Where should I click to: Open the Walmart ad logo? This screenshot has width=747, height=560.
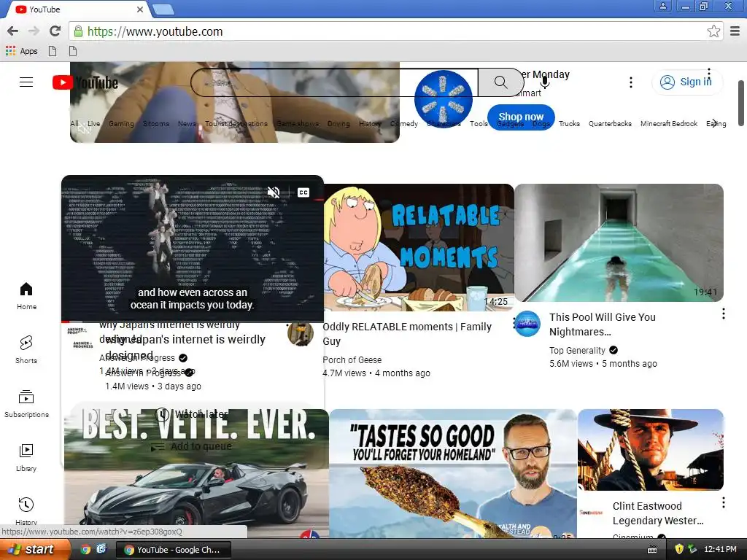pyautogui.click(x=443, y=99)
